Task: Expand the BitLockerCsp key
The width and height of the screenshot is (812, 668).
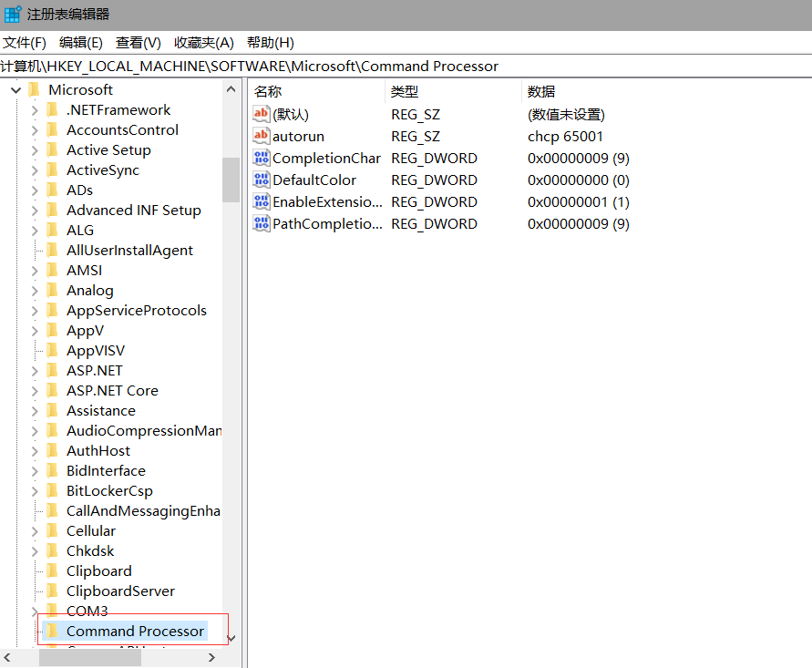Action: click(x=35, y=491)
